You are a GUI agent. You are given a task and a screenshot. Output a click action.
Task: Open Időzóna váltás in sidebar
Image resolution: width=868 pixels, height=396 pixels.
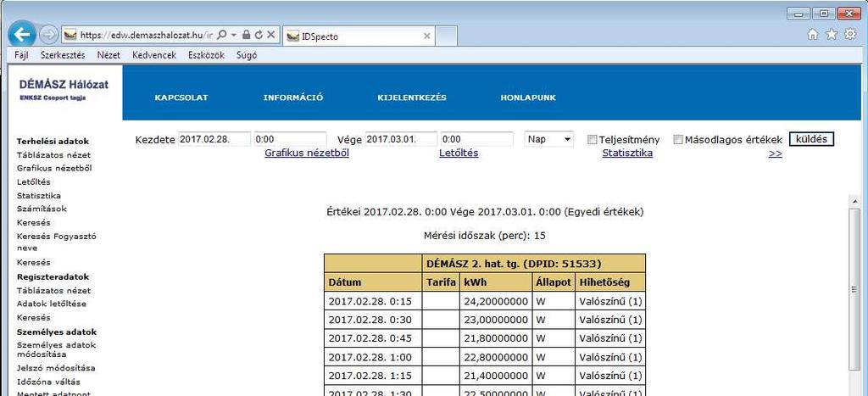coord(48,382)
